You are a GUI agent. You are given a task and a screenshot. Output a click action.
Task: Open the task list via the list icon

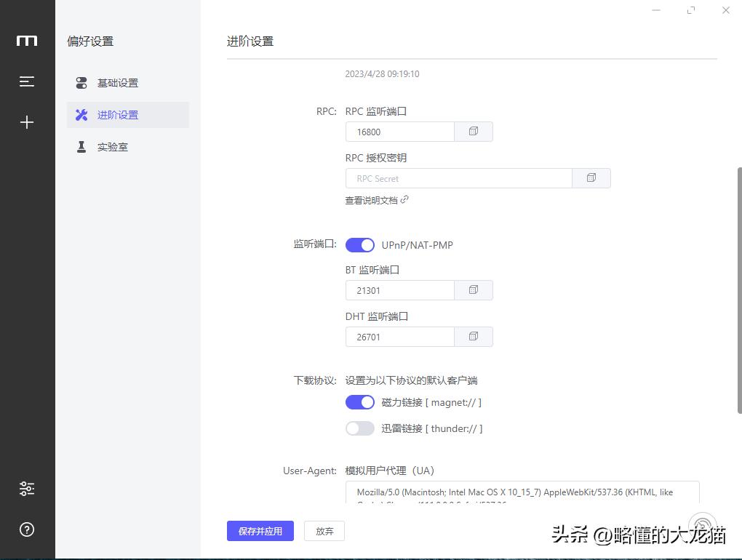click(x=27, y=81)
